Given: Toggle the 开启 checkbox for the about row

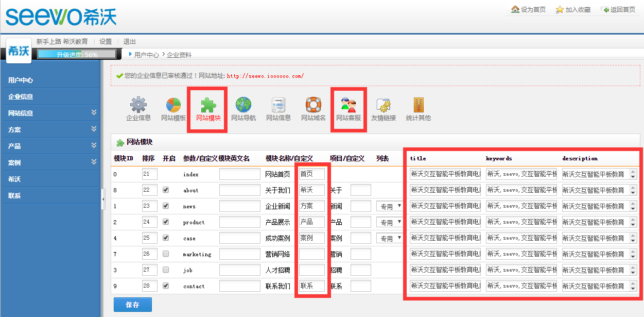Looking at the screenshot, I should (x=166, y=190).
